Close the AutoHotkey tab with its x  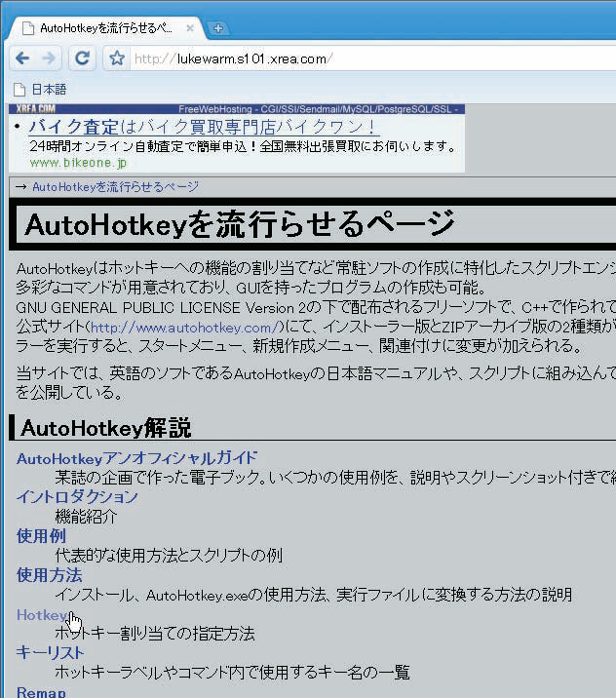[x=190, y=28]
